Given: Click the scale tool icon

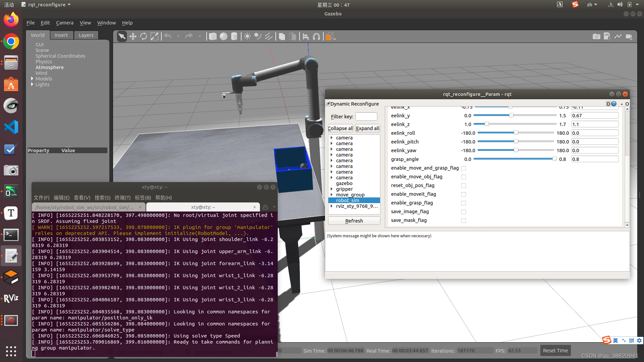Looking at the screenshot, I should [154, 37].
